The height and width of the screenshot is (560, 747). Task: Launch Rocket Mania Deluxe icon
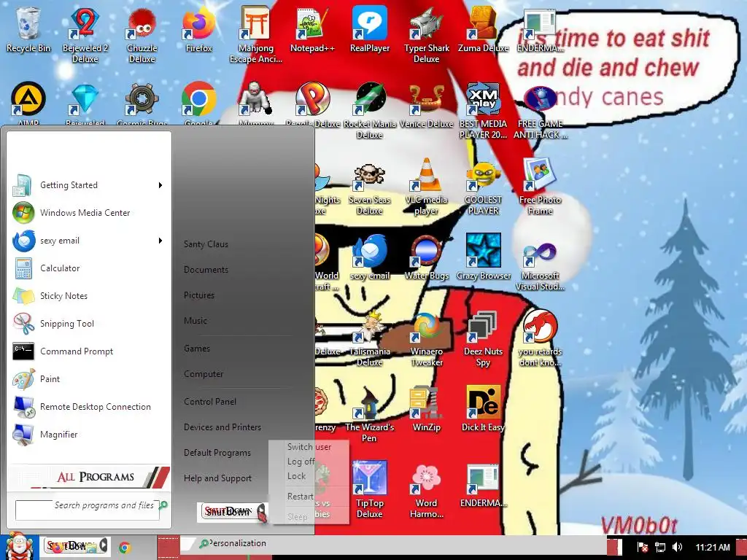[370, 111]
